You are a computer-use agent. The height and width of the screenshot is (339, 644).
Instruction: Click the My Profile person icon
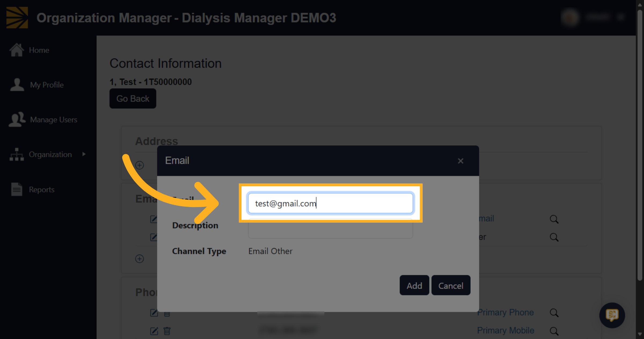click(x=17, y=85)
